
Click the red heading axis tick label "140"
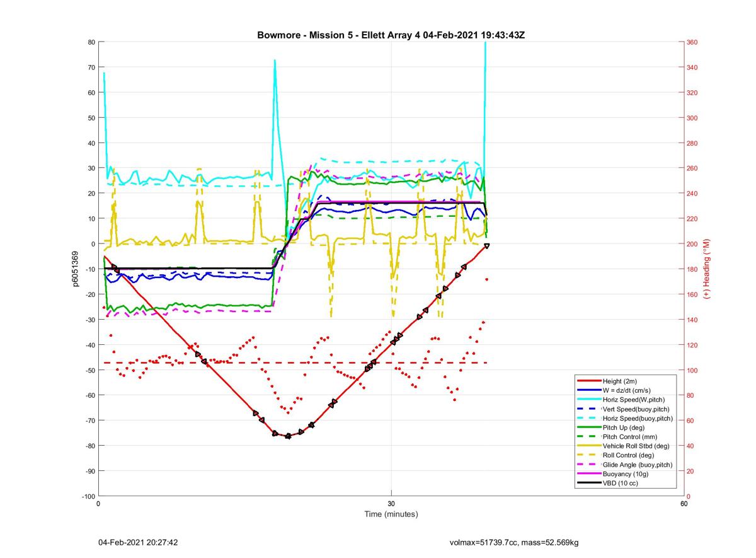(x=692, y=320)
